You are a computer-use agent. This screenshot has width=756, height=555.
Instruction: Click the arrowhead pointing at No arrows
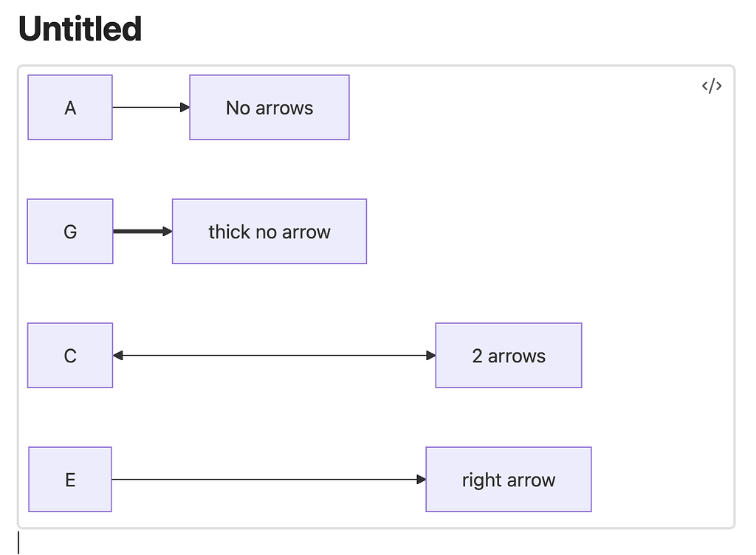184,107
